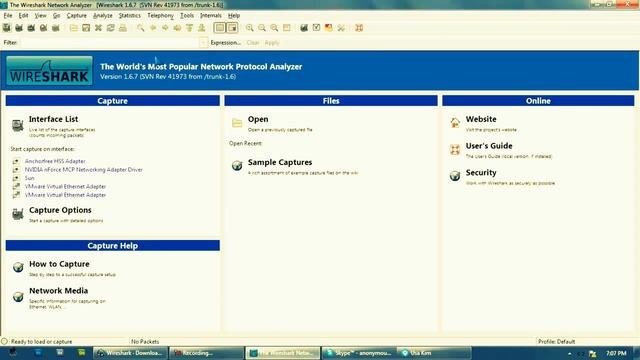Click the zoom out toolbar icon

point(262,28)
